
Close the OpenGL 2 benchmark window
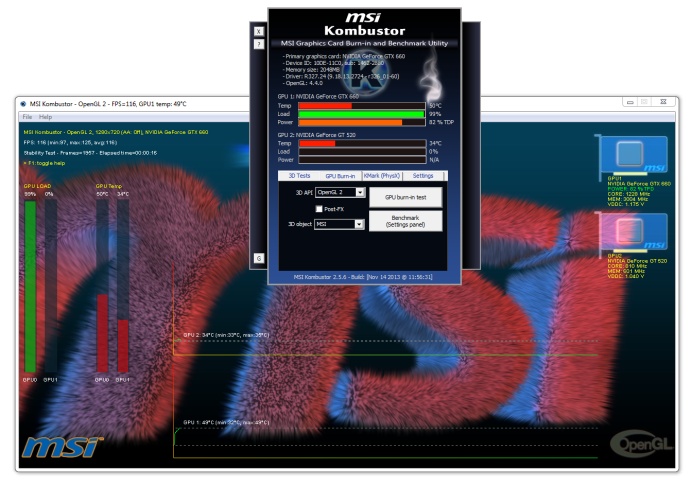(x=663, y=102)
